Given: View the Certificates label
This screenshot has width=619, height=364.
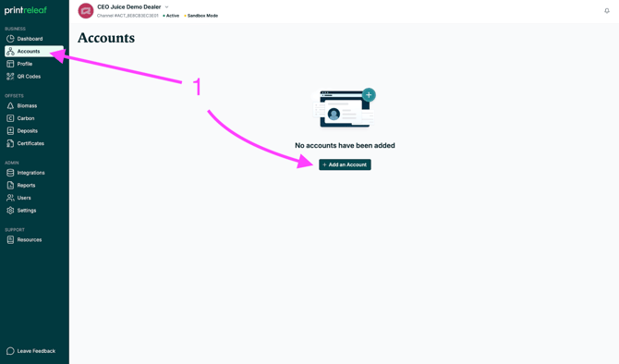Looking at the screenshot, I should coord(30,143).
